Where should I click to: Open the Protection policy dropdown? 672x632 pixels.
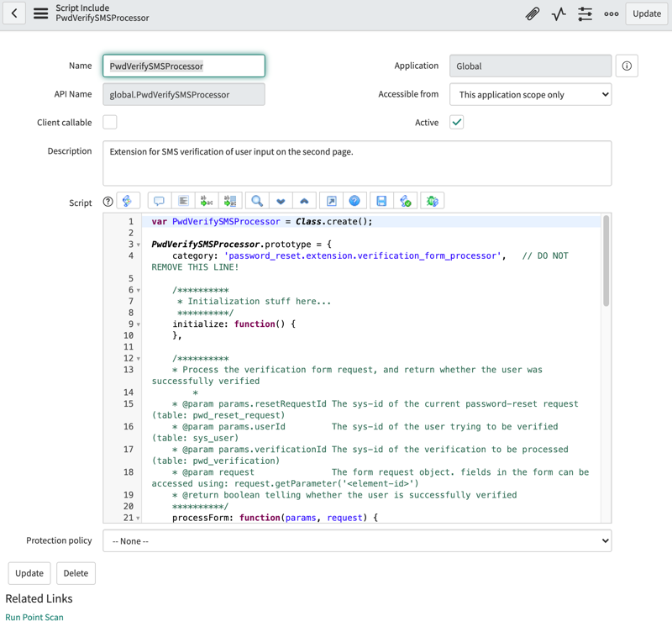(x=357, y=540)
